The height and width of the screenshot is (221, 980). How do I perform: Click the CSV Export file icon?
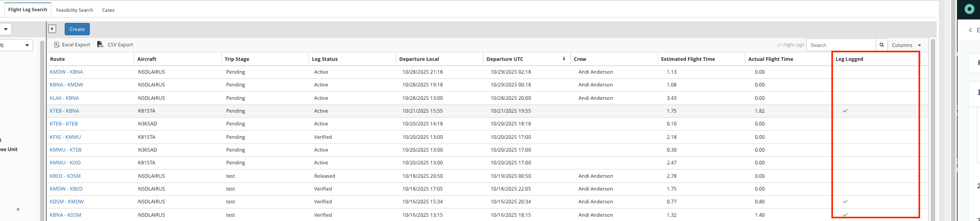tap(100, 45)
